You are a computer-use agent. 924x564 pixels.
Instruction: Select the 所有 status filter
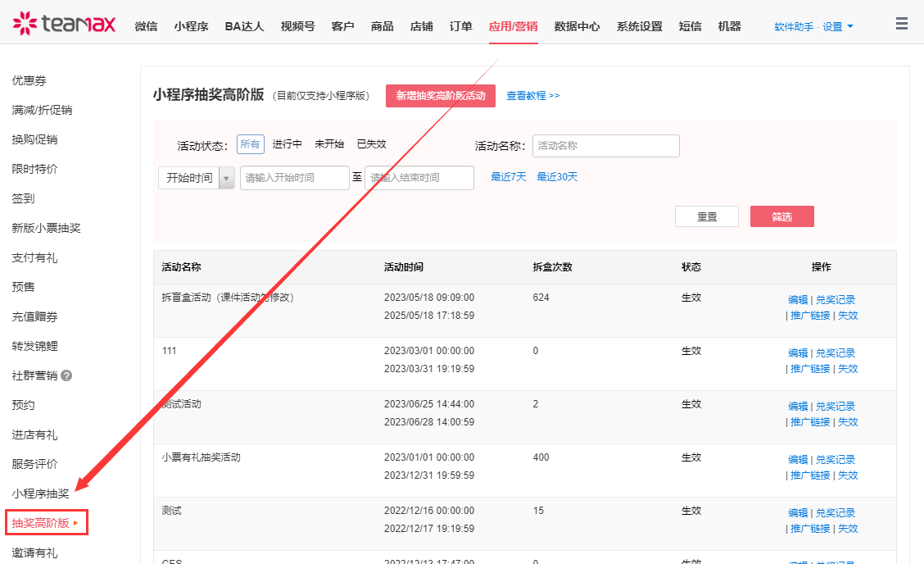click(251, 144)
